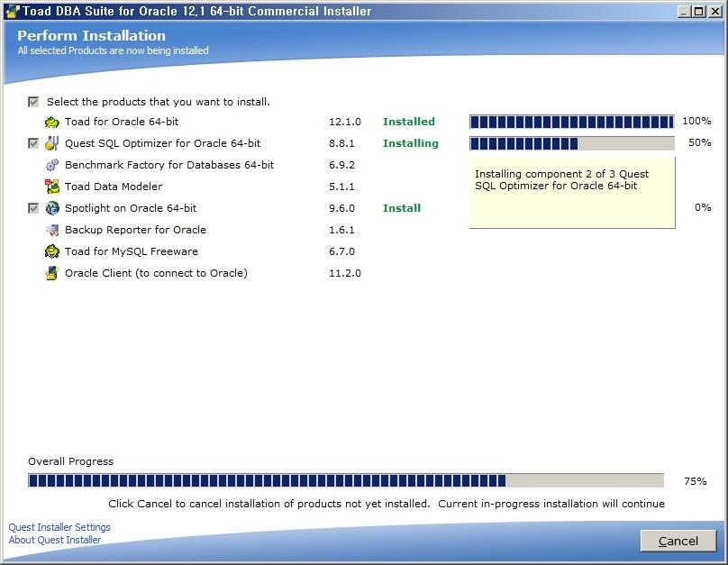Screen dimensions: 728x565
Task: Click the Oracle Client product icon
Action: [x=52, y=273]
